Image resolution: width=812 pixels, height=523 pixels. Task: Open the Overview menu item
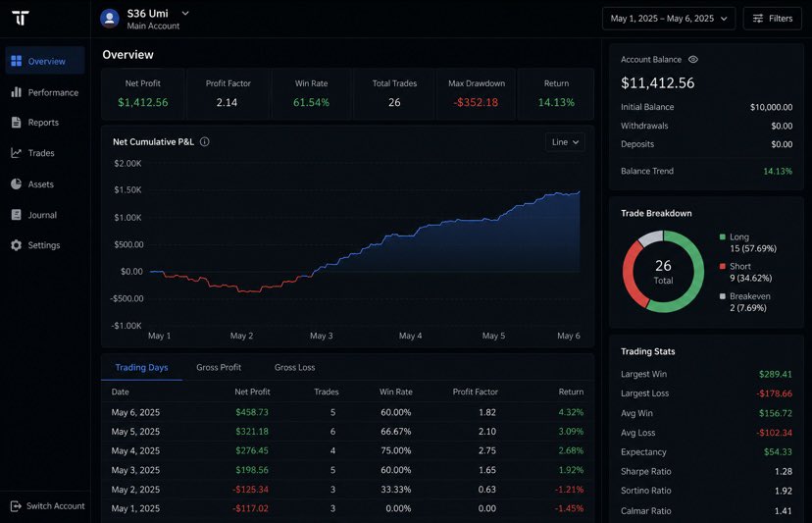45,61
